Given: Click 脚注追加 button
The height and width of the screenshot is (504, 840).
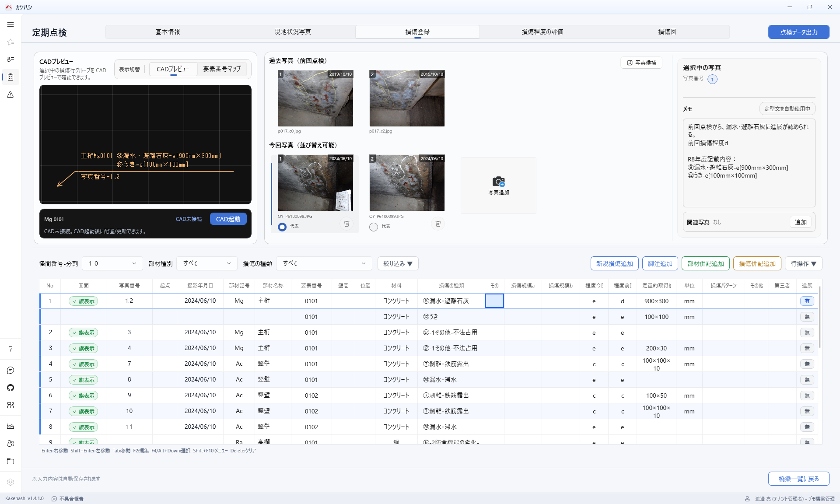Looking at the screenshot, I should point(660,263).
